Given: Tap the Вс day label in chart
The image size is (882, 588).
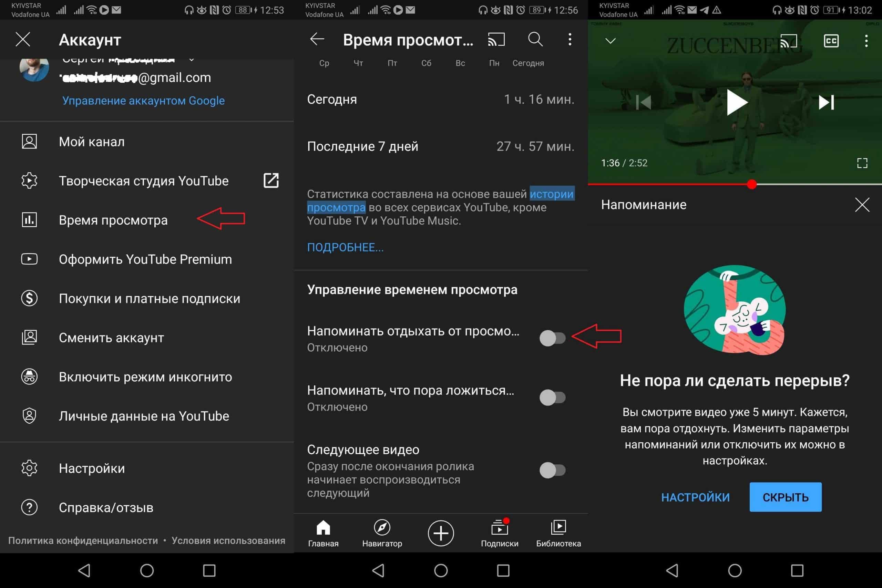Looking at the screenshot, I should click(x=460, y=63).
